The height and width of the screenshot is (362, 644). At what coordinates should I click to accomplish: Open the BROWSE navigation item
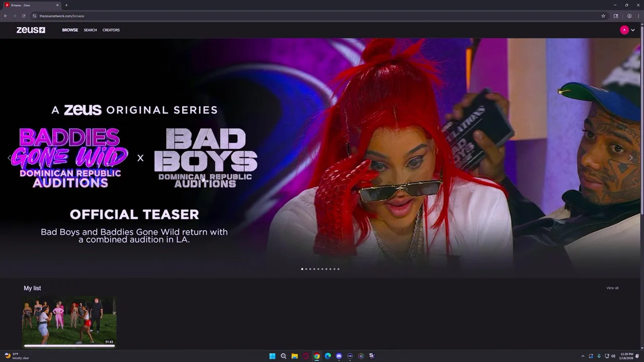click(x=70, y=30)
